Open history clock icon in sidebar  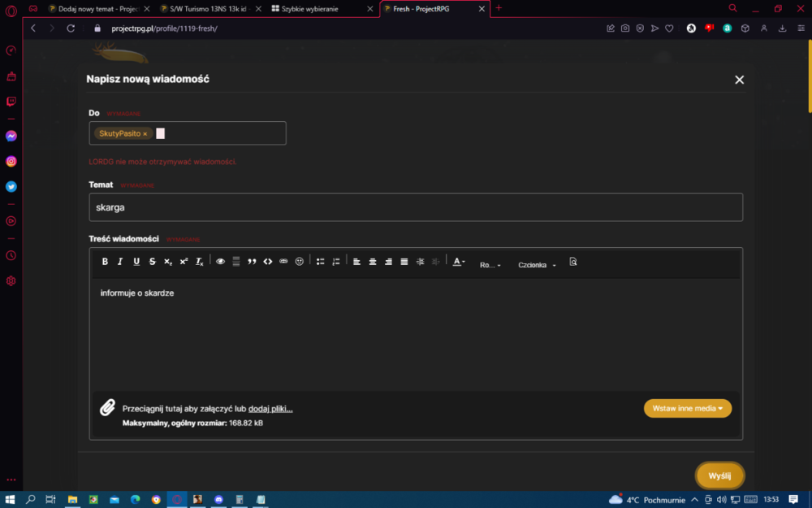click(11, 255)
